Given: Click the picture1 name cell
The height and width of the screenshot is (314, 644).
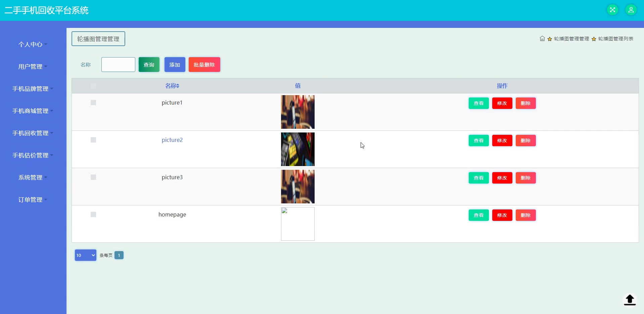Looking at the screenshot, I should (x=172, y=103).
